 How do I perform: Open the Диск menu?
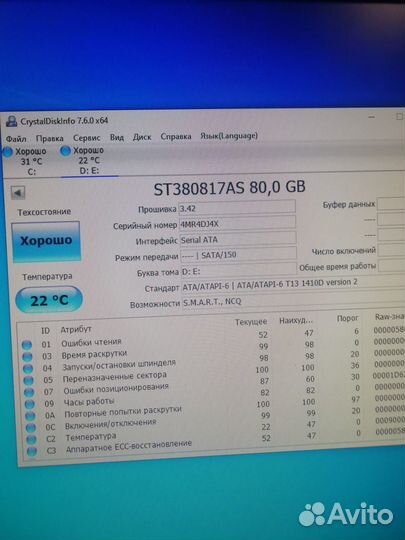142,137
